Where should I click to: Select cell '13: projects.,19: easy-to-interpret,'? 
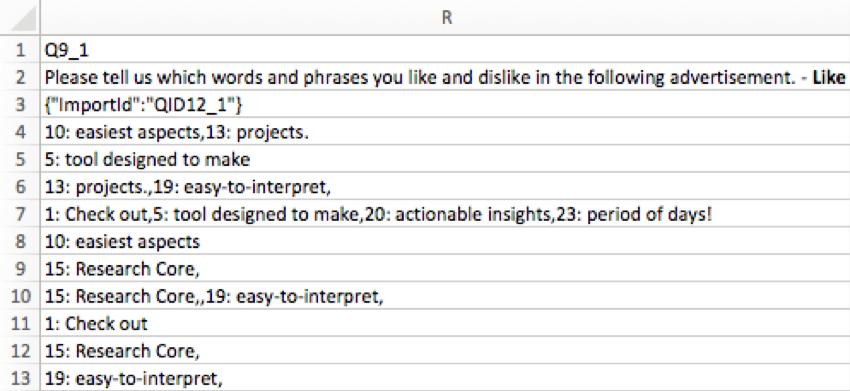point(446,187)
